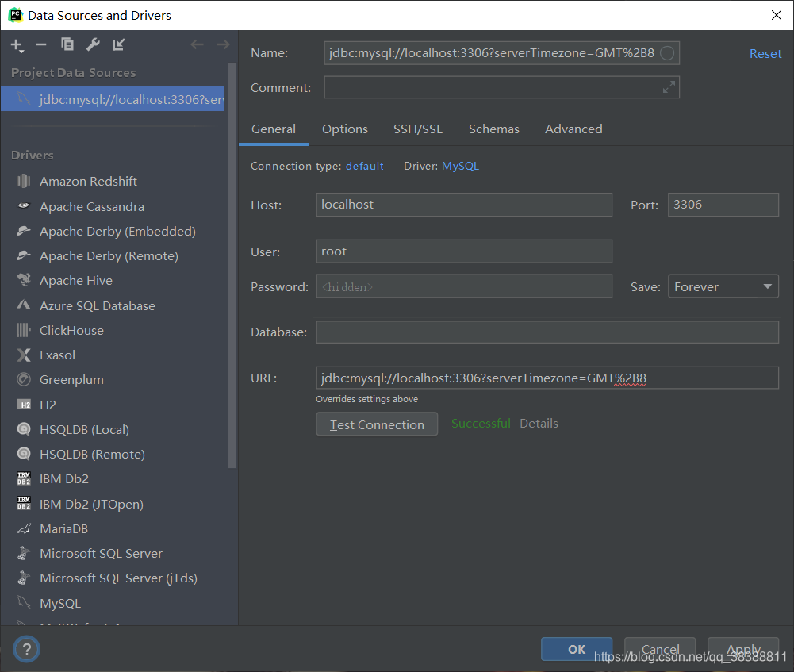Open the Save password dropdown
This screenshot has height=672, width=794.
click(x=723, y=286)
